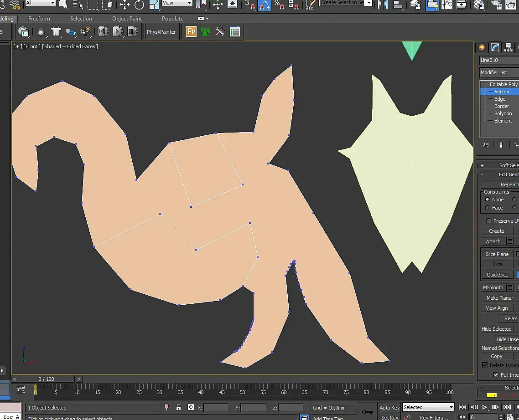The width and height of the screenshot is (519, 420).
Task: Activate the Select and Rotate tool
Action: pos(139,5)
